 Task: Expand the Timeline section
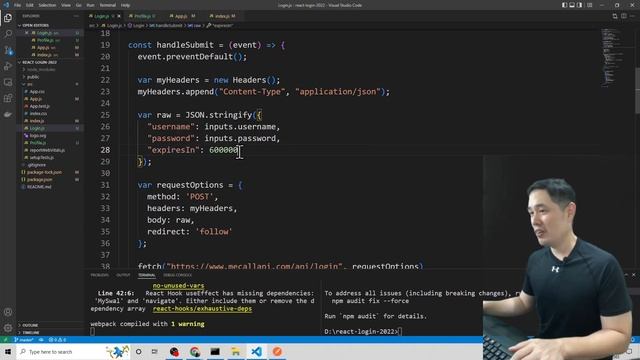31,333
